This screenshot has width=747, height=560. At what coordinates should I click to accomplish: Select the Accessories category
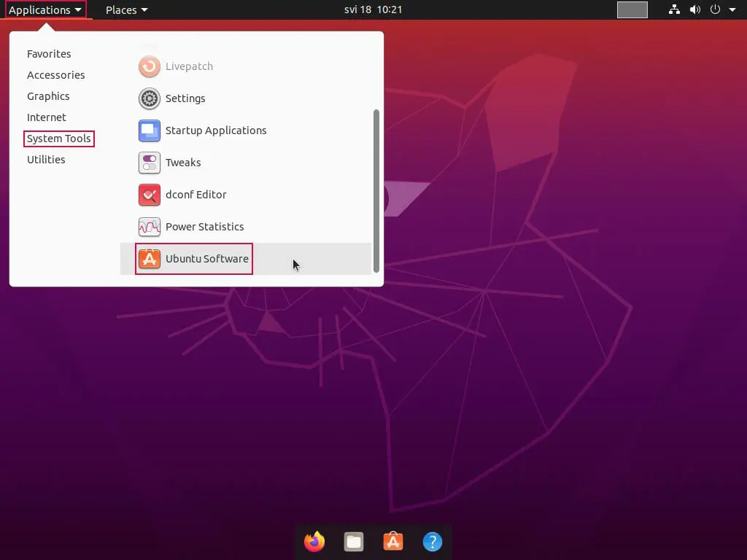(55, 75)
